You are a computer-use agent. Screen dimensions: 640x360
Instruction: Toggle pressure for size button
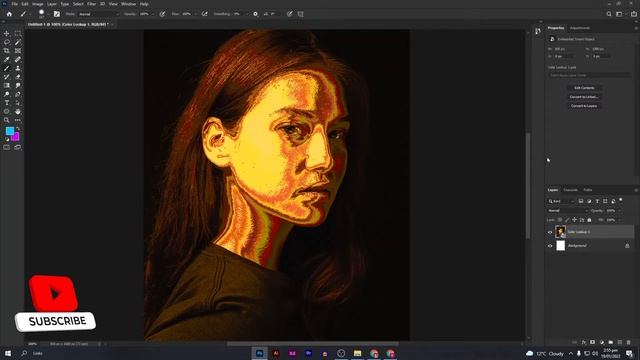(289, 14)
